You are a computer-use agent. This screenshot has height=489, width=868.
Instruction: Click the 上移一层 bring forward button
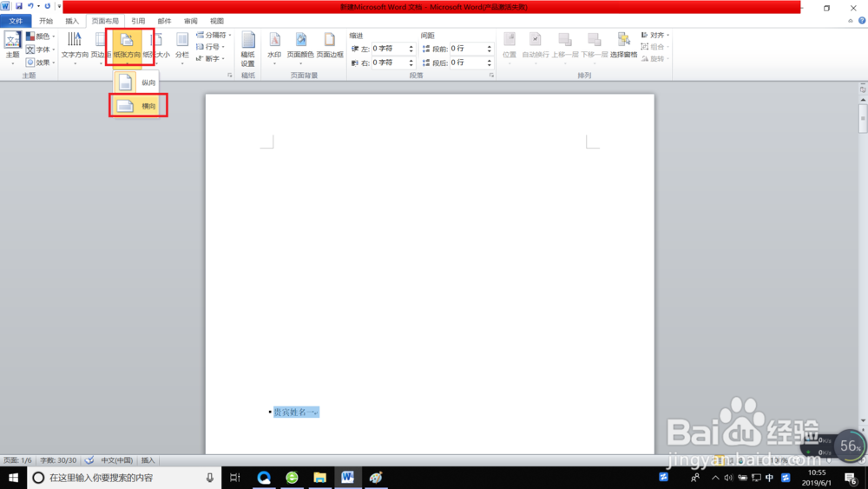(565, 48)
